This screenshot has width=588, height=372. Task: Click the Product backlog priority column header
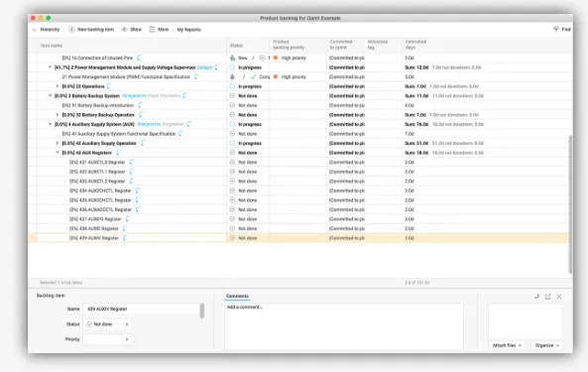point(289,45)
